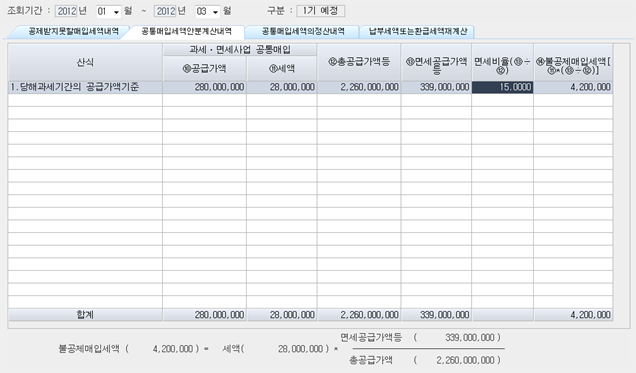Viewport: 636px width, 373px height.
Task: Click the 28,000,000 cell in first row
Action: (x=282, y=87)
